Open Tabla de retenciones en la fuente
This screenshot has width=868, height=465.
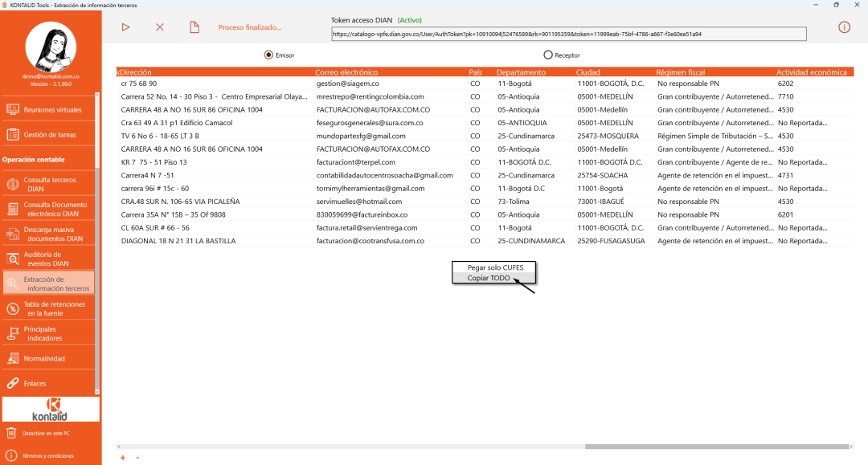[48, 308]
